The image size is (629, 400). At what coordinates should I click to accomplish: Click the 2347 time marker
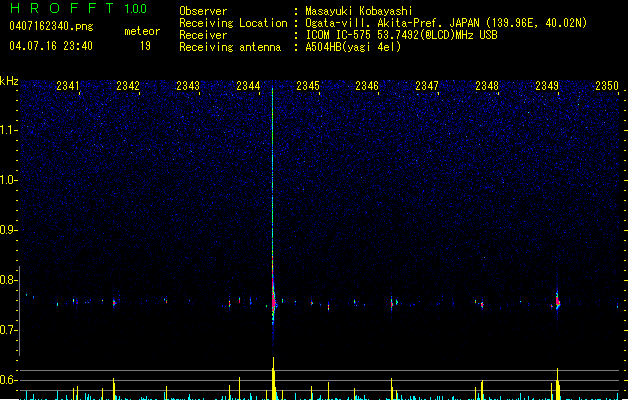click(427, 86)
